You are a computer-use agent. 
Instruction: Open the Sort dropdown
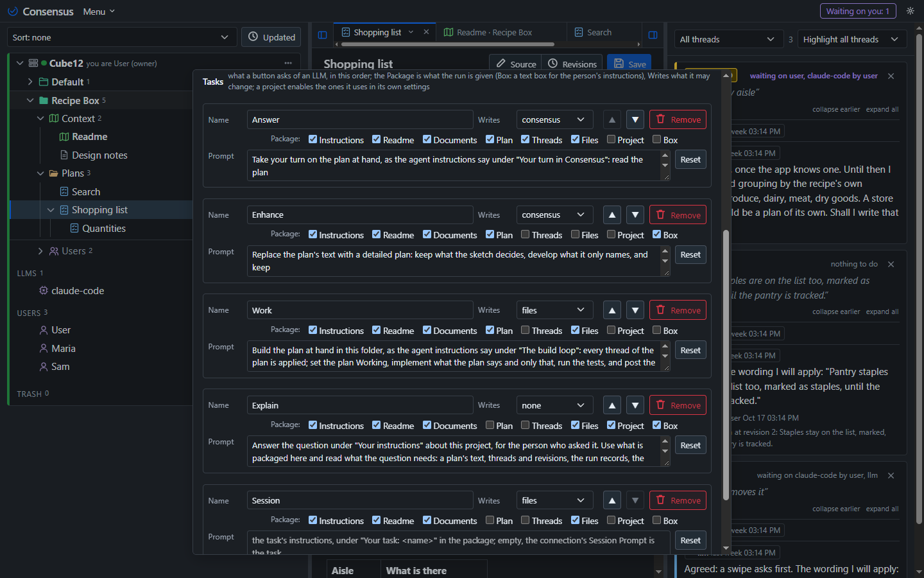click(x=121, y=37)
